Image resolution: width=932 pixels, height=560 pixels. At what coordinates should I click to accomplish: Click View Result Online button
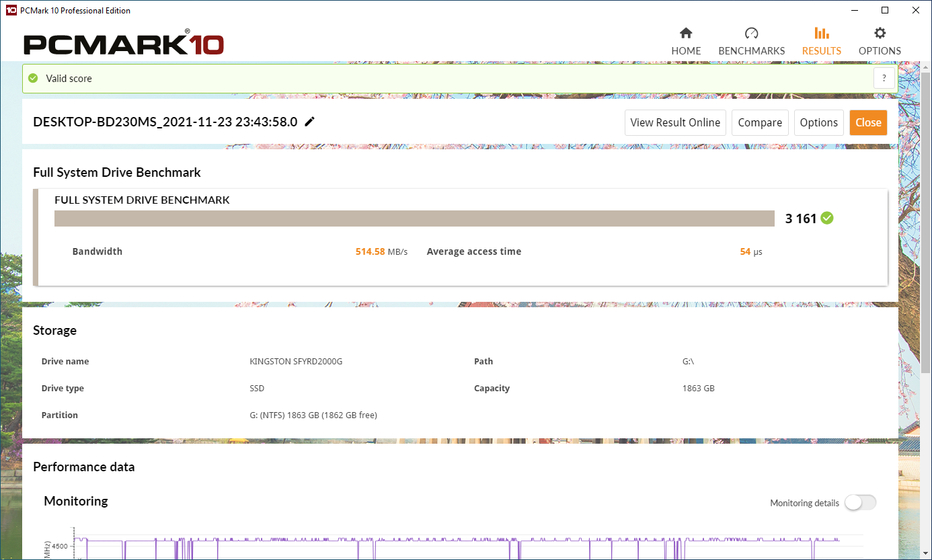coord(675,122)
